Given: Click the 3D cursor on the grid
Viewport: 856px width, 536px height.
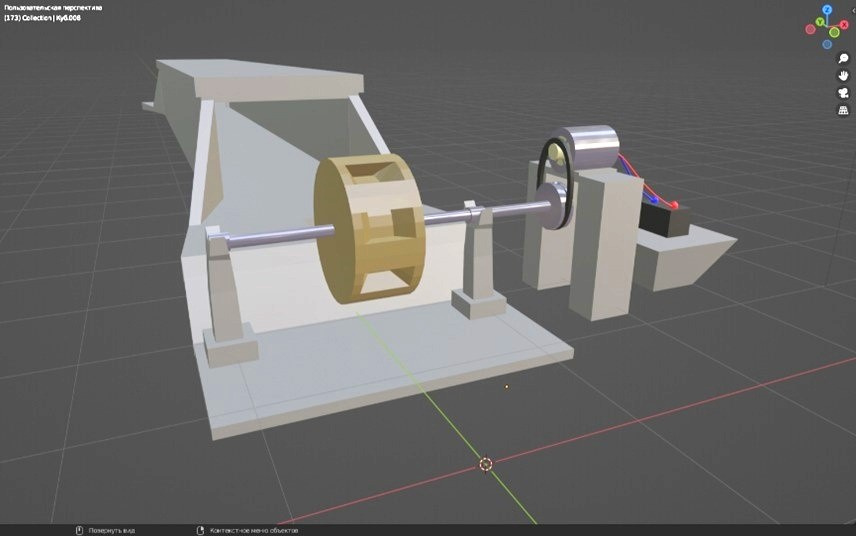Looking at the screenshot, I should 486,464.
